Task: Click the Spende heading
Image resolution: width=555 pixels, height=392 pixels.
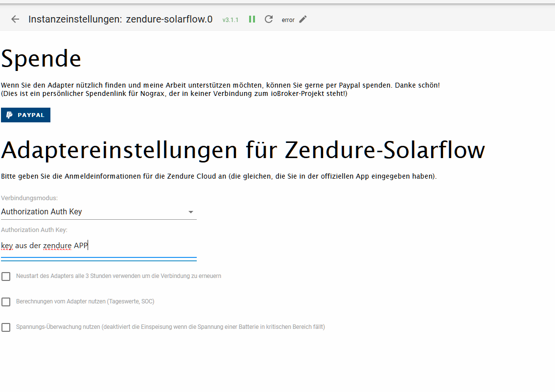Action: tap(41, 58)
